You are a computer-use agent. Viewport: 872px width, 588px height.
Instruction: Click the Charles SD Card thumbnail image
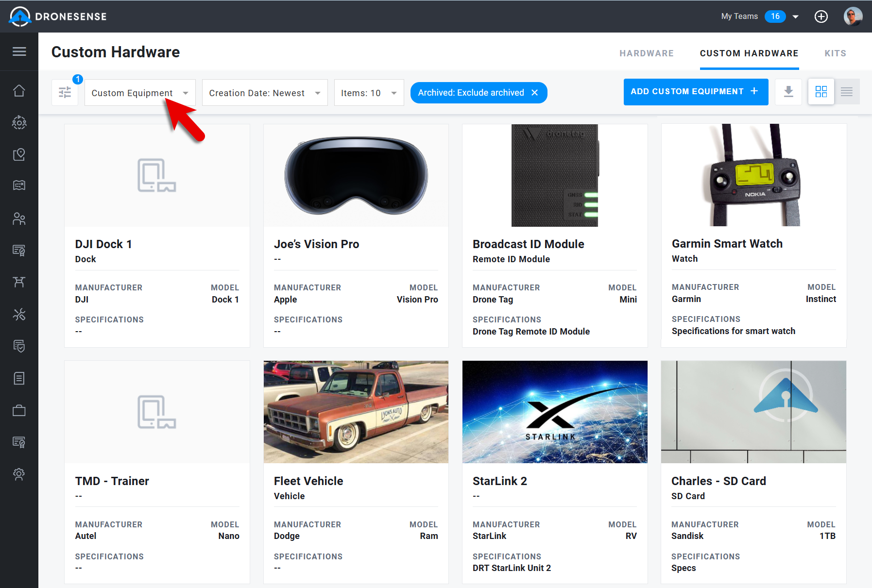[x=753, y=412]
